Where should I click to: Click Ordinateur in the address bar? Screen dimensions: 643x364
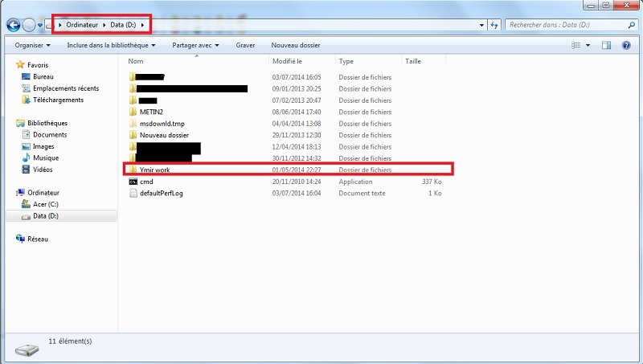click(82, 25)
